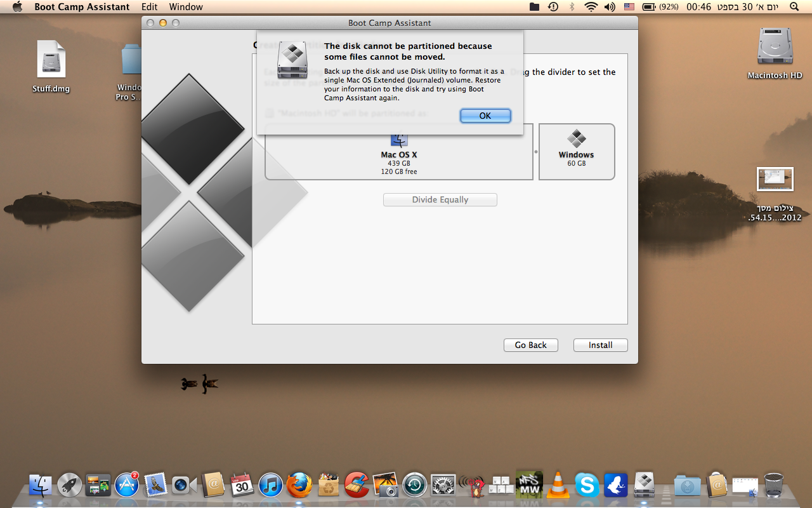Image resolution: width=812 pixels, height=508 pixels.
Task: Select the screenshot file thumbnail on desktop
Action: (775, 179)
